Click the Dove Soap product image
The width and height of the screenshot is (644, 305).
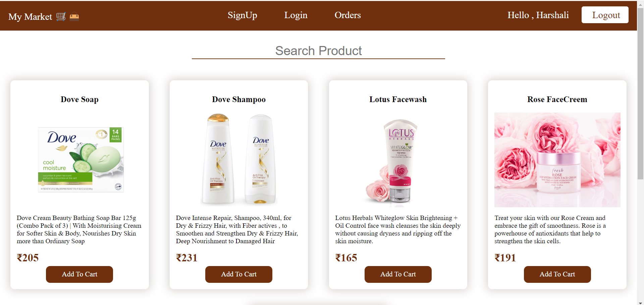pos(80,160)
